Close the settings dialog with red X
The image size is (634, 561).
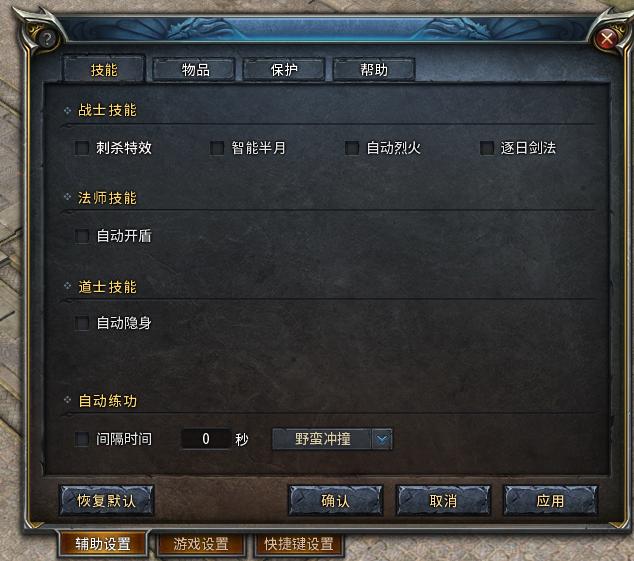pos(607,39)
